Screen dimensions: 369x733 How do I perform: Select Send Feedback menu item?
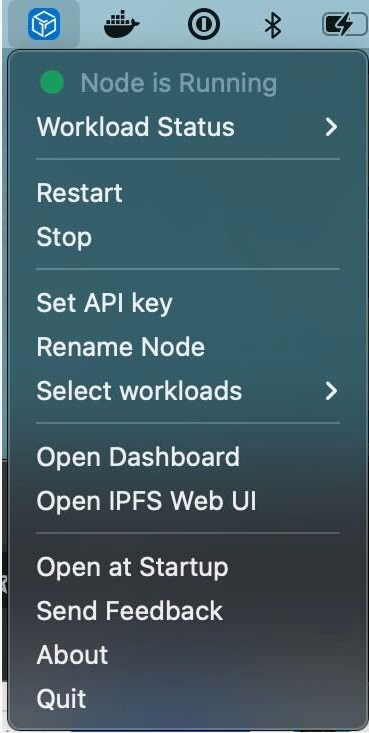click(x=188, y=611)
